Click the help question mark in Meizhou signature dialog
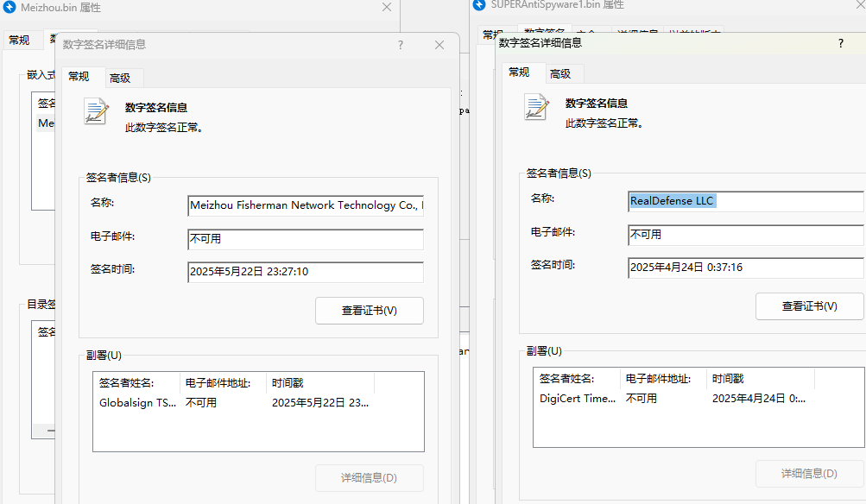This screenshot has width=866, height=504. pyautogui.click(x=401, y=45)
